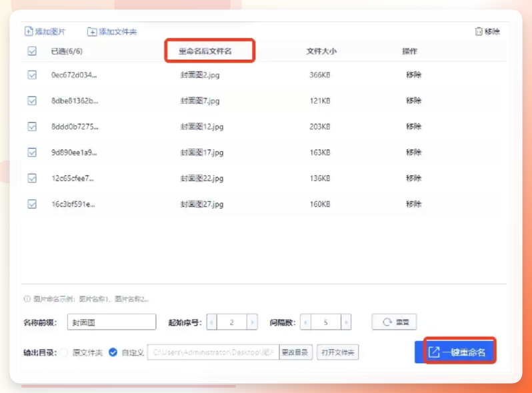Image resolution: width=532 pixels, height=393 pixels.
Task: Click the 起始序号 number field showing 2
Action: (x=232, y=322)
